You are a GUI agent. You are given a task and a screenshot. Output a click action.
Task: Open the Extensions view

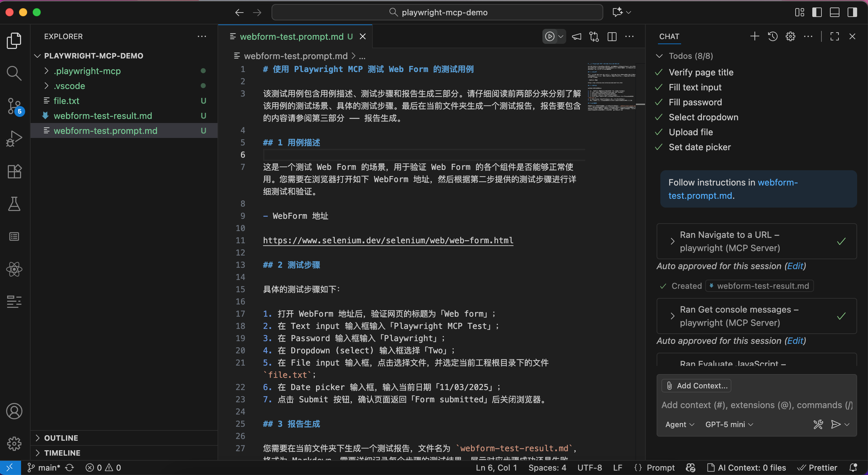coord(14,171)
